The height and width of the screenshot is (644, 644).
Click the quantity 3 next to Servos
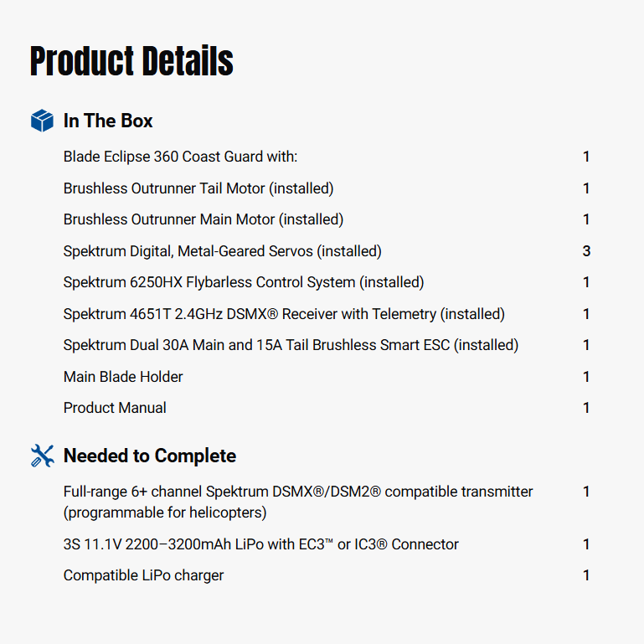click(586, 251)
